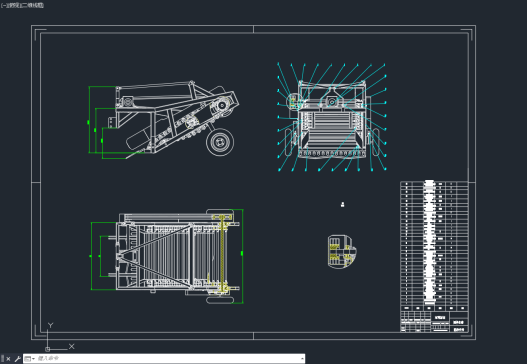Select the small circular detail view

tap(342, 252)
